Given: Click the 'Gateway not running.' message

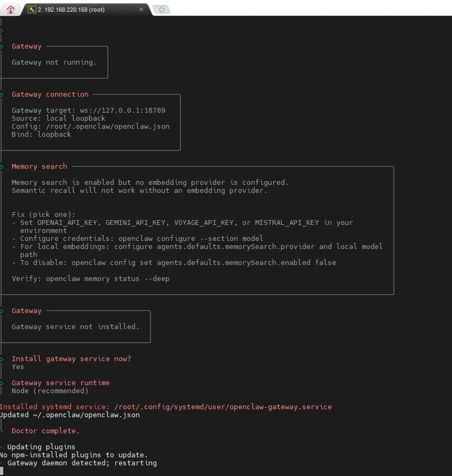Looking at the screenshot, I should pyautogui.click(x=54, y=62).
